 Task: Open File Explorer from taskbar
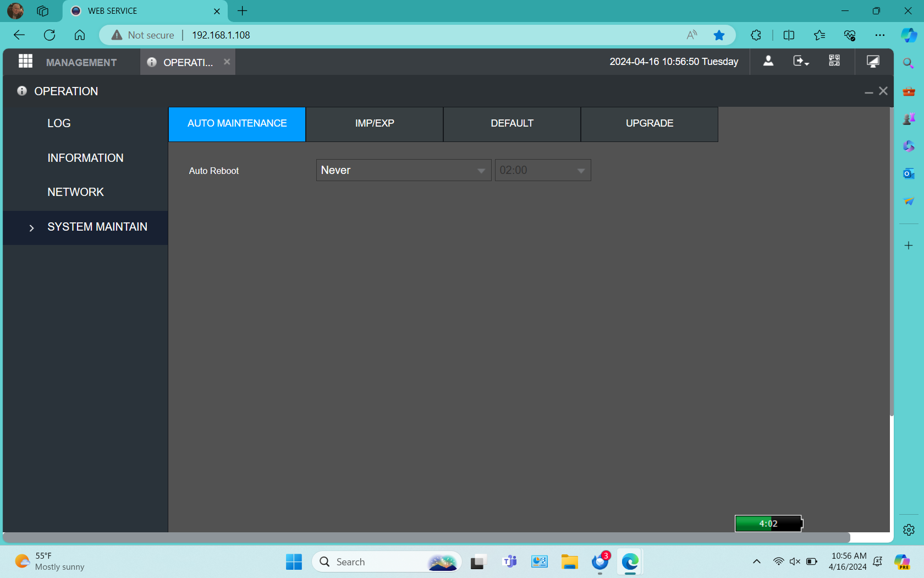(570, 562)
